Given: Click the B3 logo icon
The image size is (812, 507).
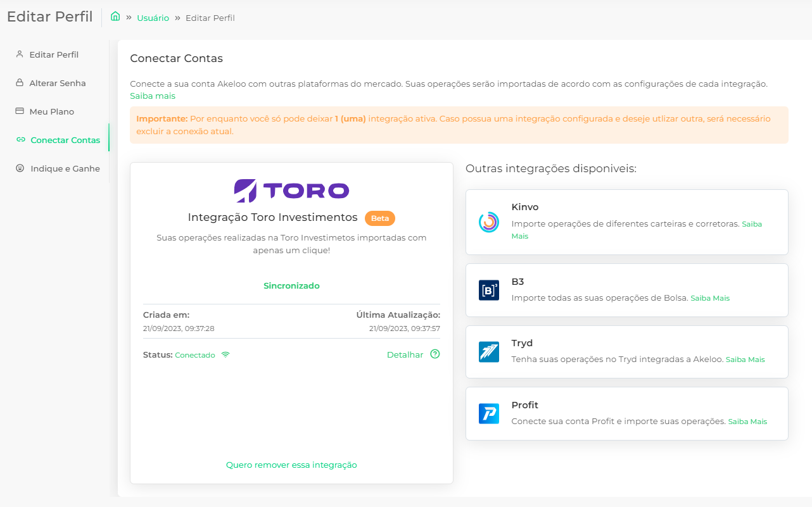Looking at the screenshot, I should click(489, 291).
